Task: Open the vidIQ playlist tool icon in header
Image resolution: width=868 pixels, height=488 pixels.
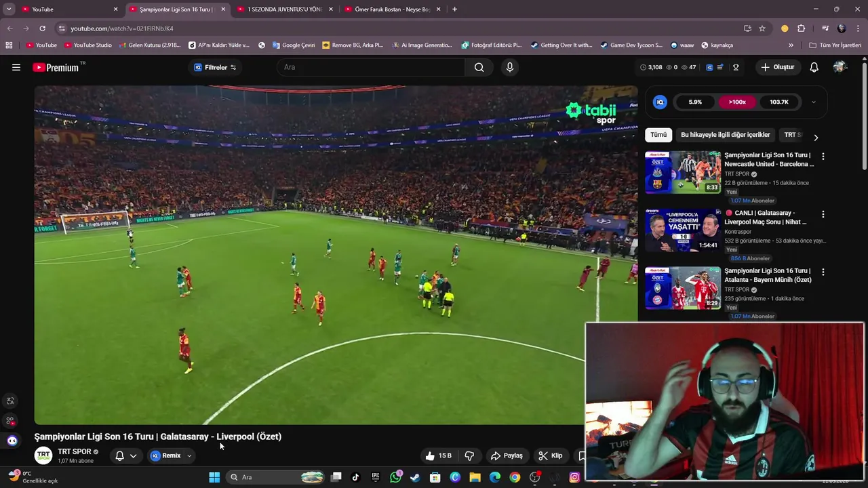Action: pyautogui.click(x=720, y=67)
